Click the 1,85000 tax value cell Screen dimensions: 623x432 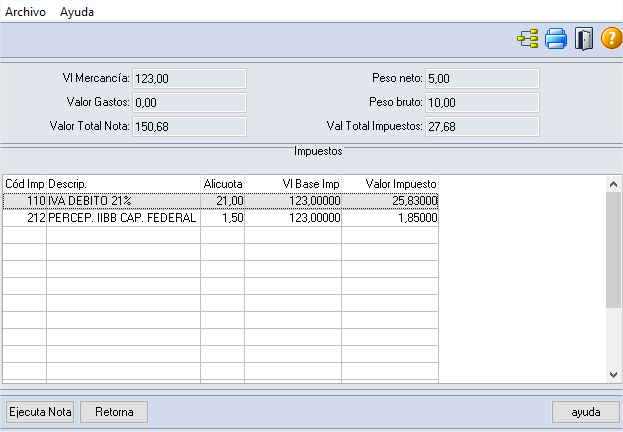(x=390, y=218)
